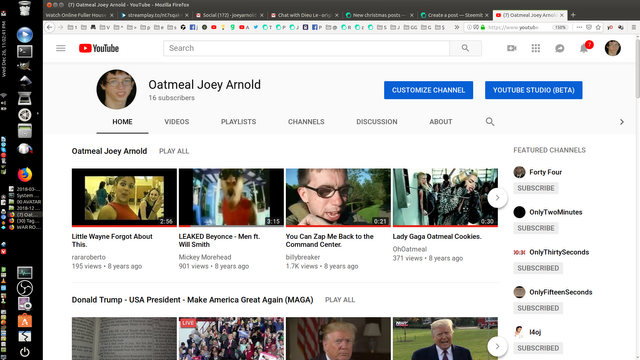
Task: Click CUSTOMIZE CHANNEL button
Action: pyautogui.click(x=428, y=90)
